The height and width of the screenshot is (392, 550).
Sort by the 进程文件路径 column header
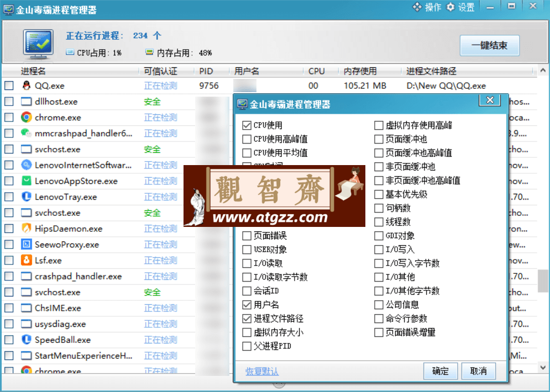[431, 71]
